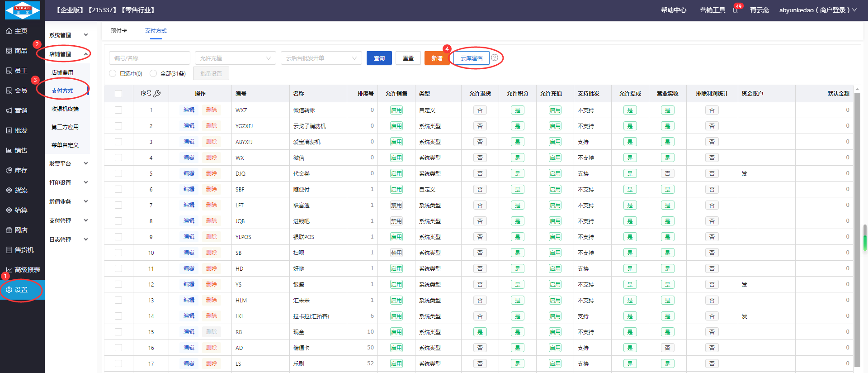This screenshot has width=868, height=373.
Task: Select the 已选中(0) radio button
Action: [113, 73]
